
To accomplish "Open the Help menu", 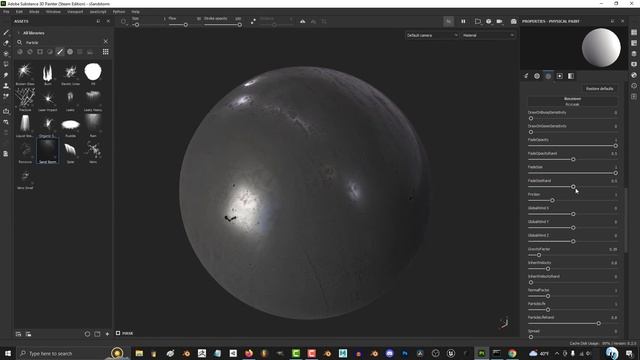I will click(x=136, y=12).
